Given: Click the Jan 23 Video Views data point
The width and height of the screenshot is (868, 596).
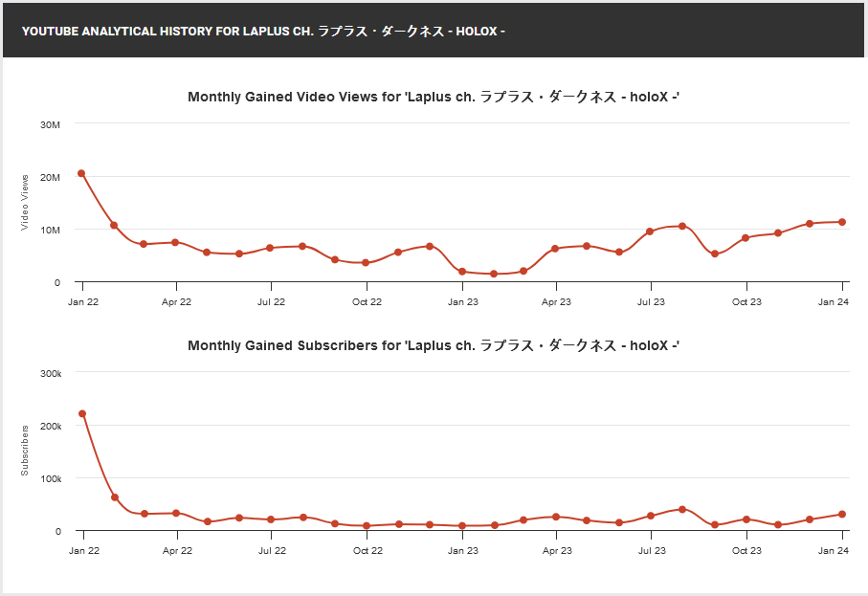Looking at the screenshot, I should click(462, 272).
